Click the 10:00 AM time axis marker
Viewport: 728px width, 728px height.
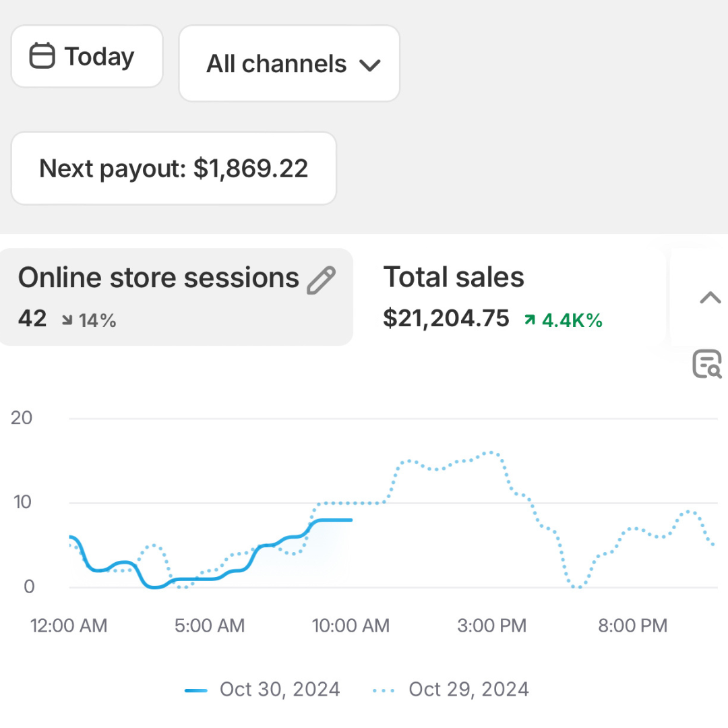coord(351,626)
